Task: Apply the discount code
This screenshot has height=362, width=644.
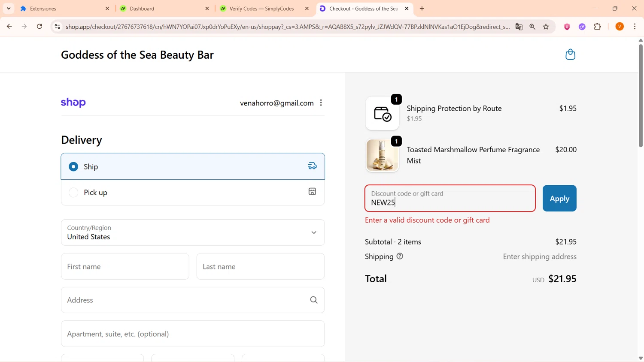Action: (x=559, y=198)
